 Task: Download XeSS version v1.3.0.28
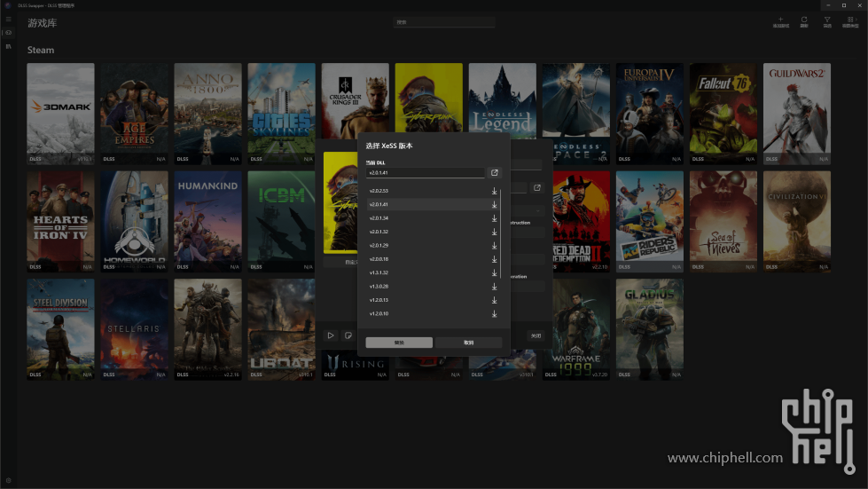[x=495, y=287]
